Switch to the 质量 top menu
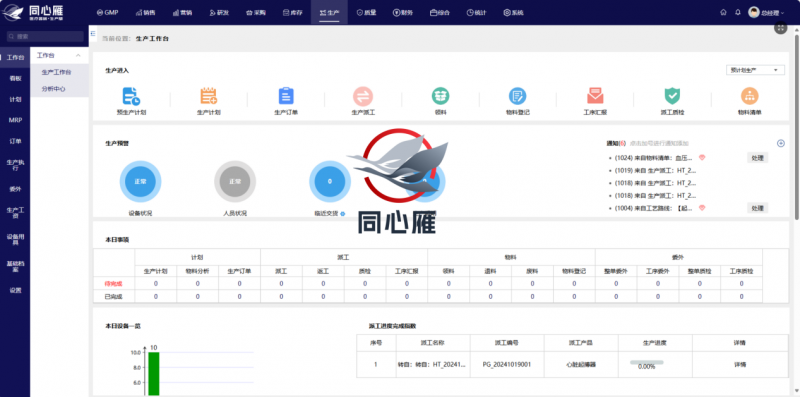800x397 pixels. tap(366, 13)
